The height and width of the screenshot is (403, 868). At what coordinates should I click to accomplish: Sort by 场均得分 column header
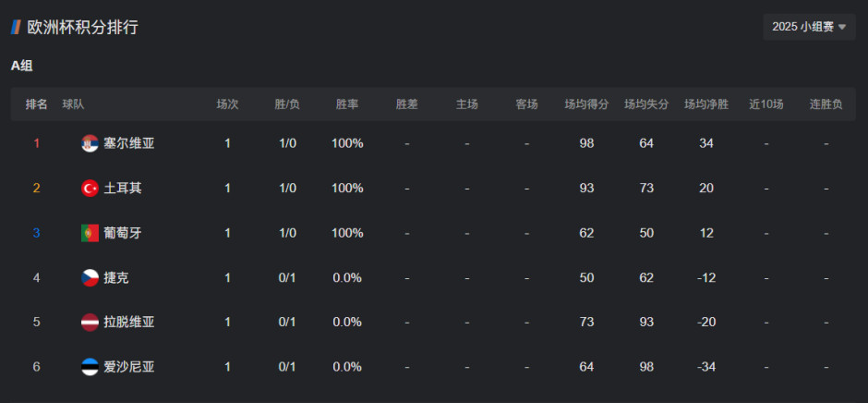[586, 104]
